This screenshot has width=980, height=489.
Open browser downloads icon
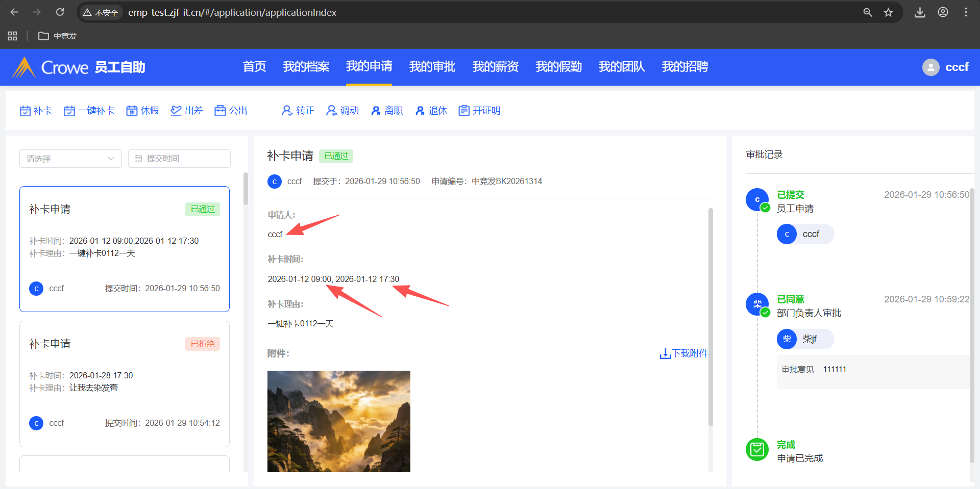920,12
